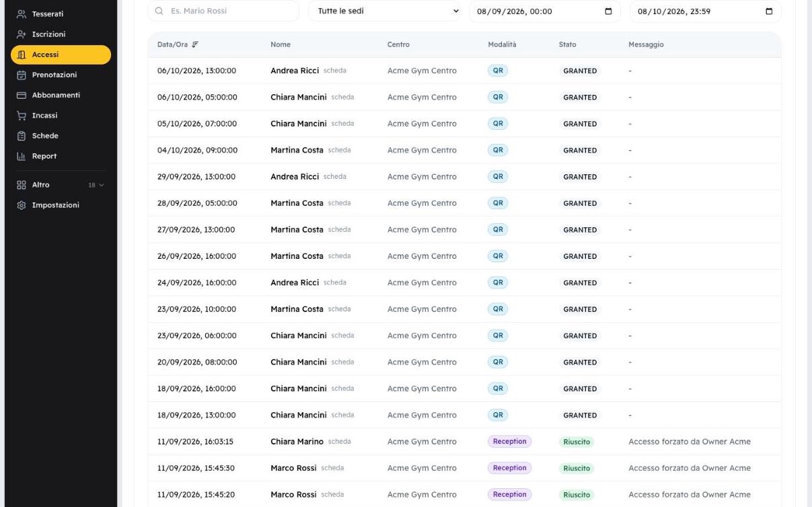Open the Tutte le sedi dropdown

[385, 11]
